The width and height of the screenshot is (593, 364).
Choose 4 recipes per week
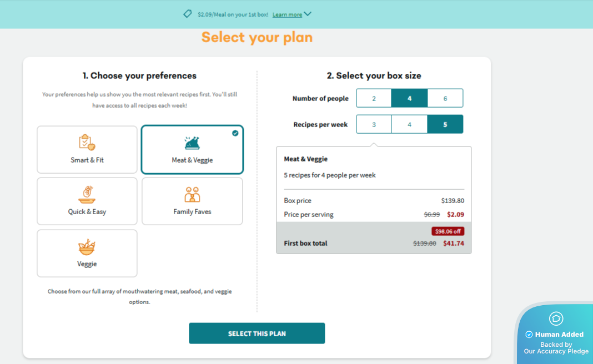point(409,124)
